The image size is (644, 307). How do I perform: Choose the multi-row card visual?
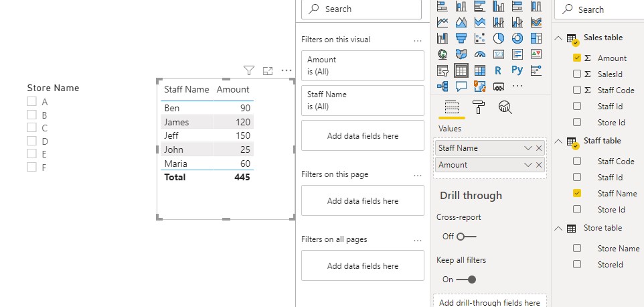point(517,54)
